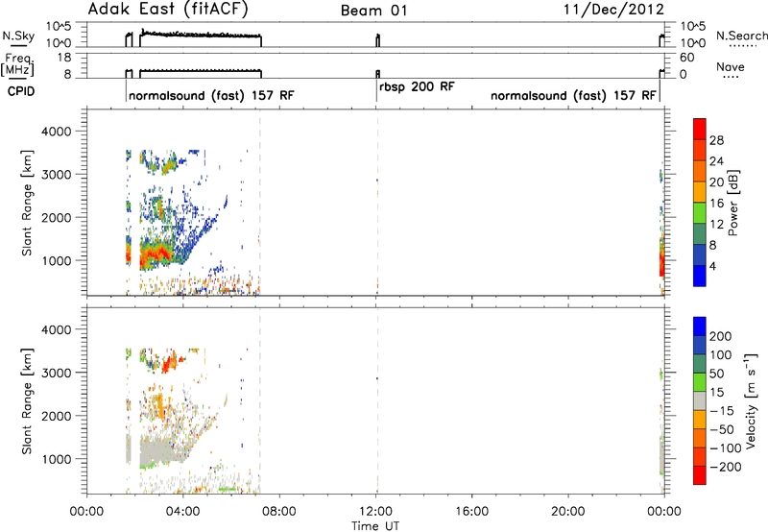Click 'Slant Range [km]' on the power panel

pos(27,203)
